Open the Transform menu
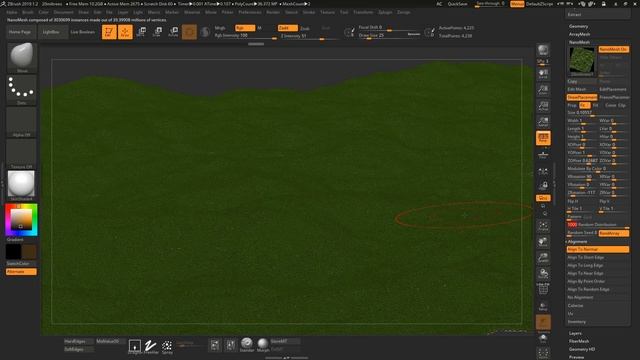This screenshot has height=360, width=640. (x=363, y=12)
